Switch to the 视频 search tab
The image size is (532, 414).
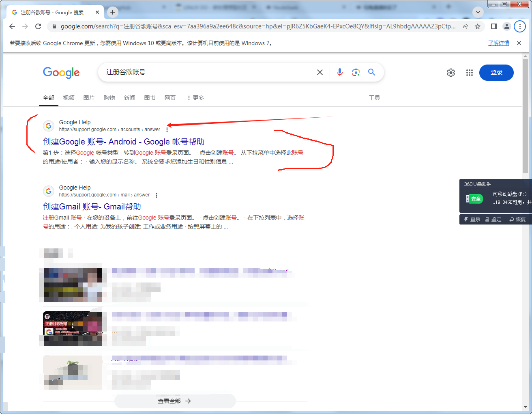tap(69, 97)
